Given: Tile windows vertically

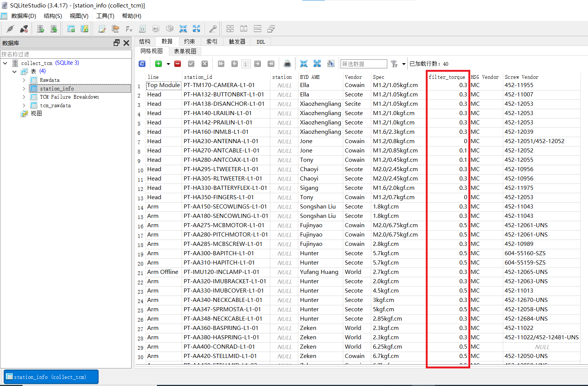Looking at the screenshot, I should coord(244,29).
